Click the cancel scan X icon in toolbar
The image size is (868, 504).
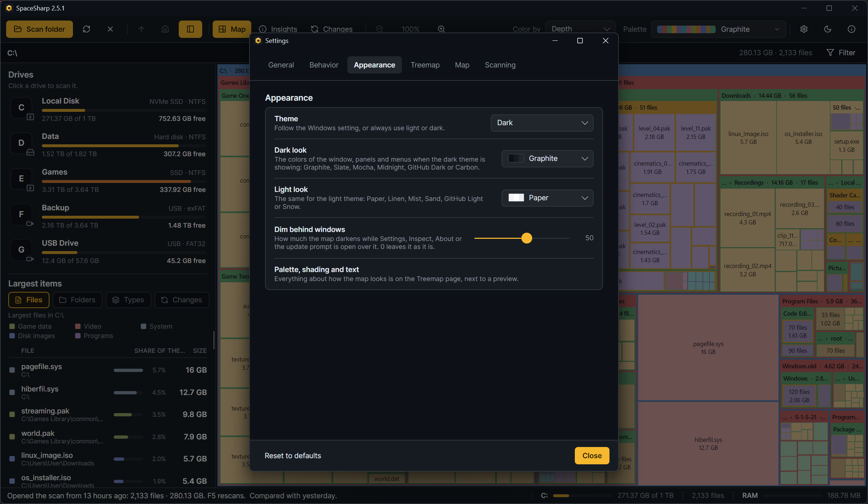point(110,29)
